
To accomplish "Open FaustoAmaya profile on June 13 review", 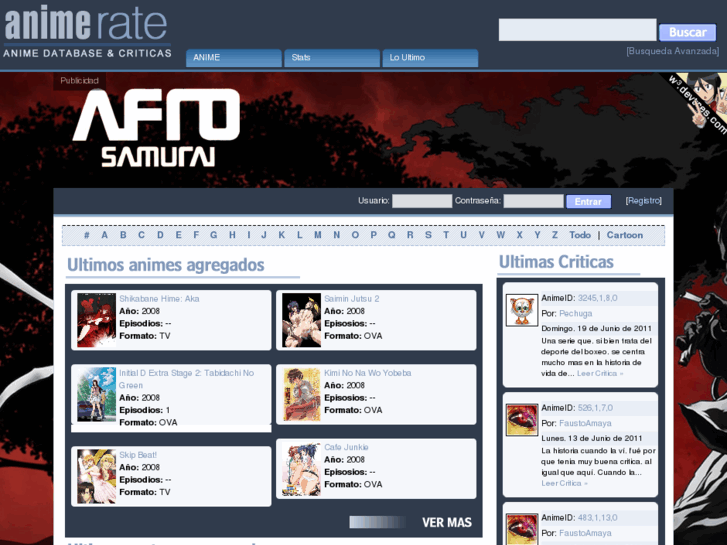I will coord(585,423).
